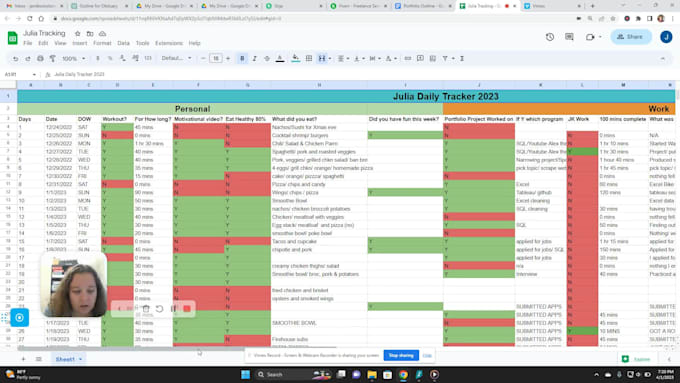The height and width of the screenshot is (383, 680).
Task: Pause the screen recording
Action: coord(173,309)
